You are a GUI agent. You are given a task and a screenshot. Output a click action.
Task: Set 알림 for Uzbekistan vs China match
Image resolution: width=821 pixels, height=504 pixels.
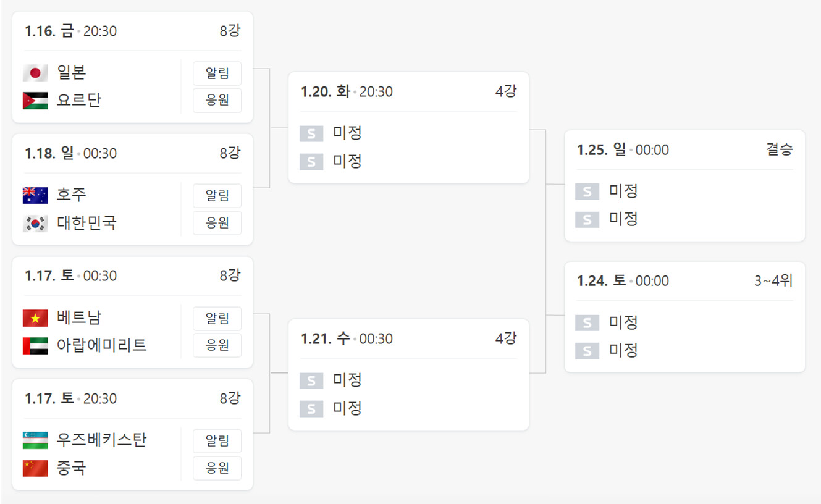pos(217,441)
